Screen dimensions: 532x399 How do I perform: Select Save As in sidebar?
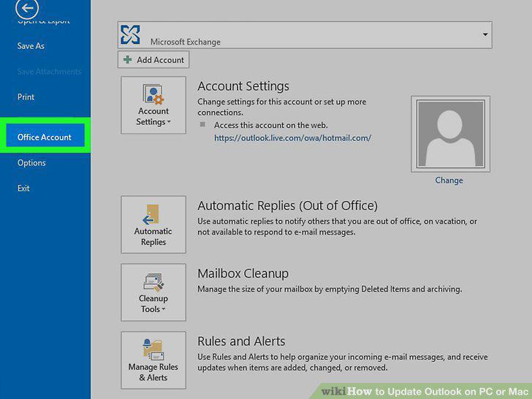(31, 46)
